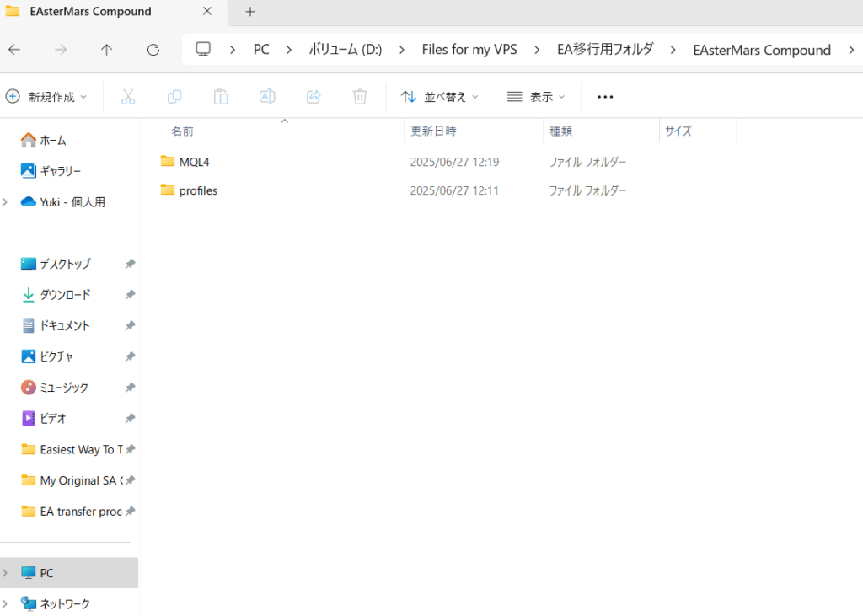This screenshot has width=863, height=616.
Task: Unpin デスクトップ from quick access
Action: (130, 264)
